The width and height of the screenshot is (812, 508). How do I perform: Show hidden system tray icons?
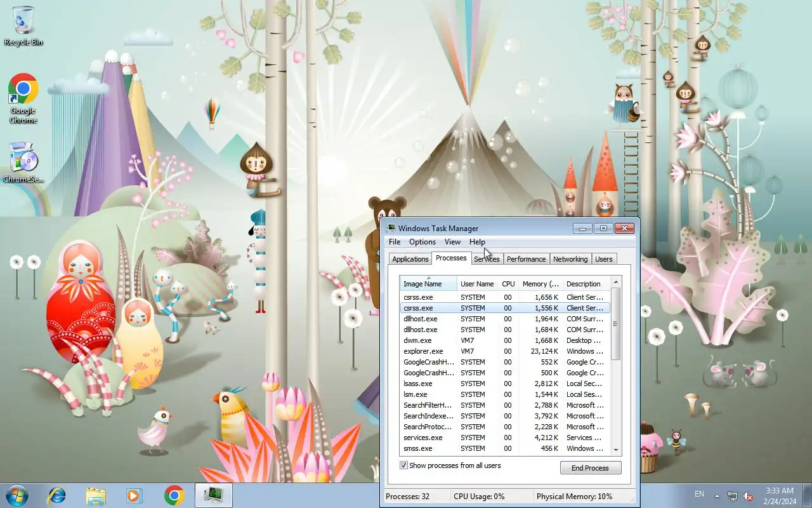point(717,496)
